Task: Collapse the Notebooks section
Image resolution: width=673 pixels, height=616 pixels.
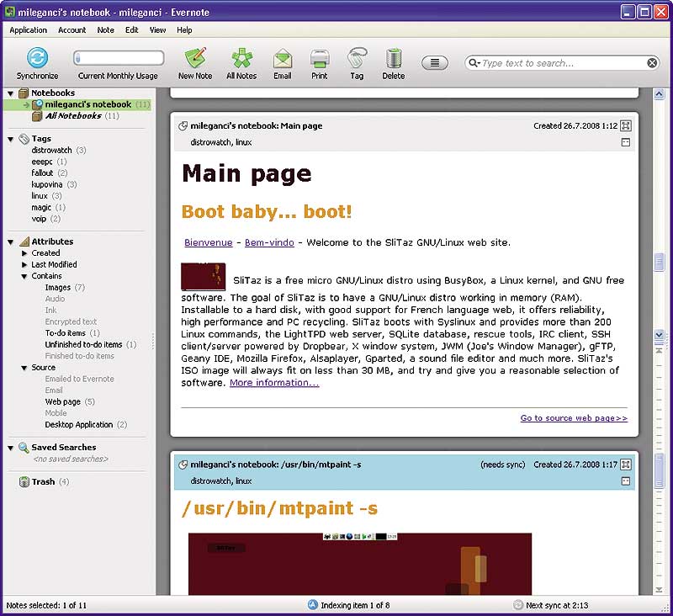Action: pos(11,93)
